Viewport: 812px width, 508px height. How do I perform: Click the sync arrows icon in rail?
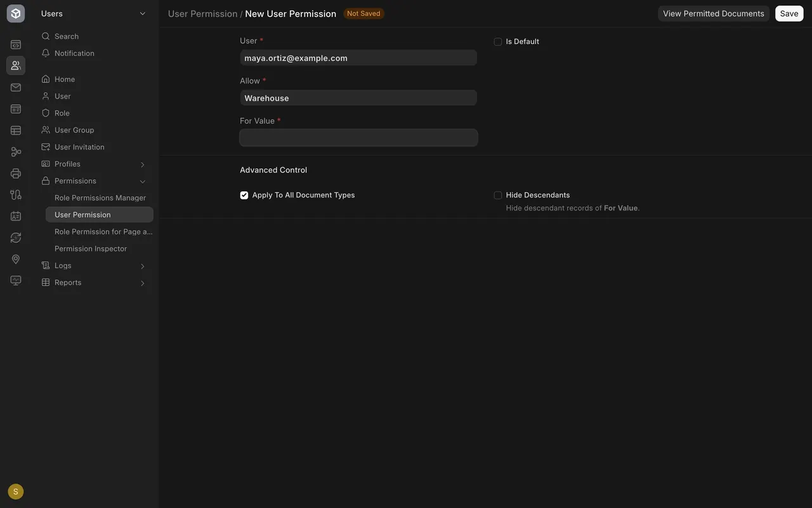click(x=16, y=237)
